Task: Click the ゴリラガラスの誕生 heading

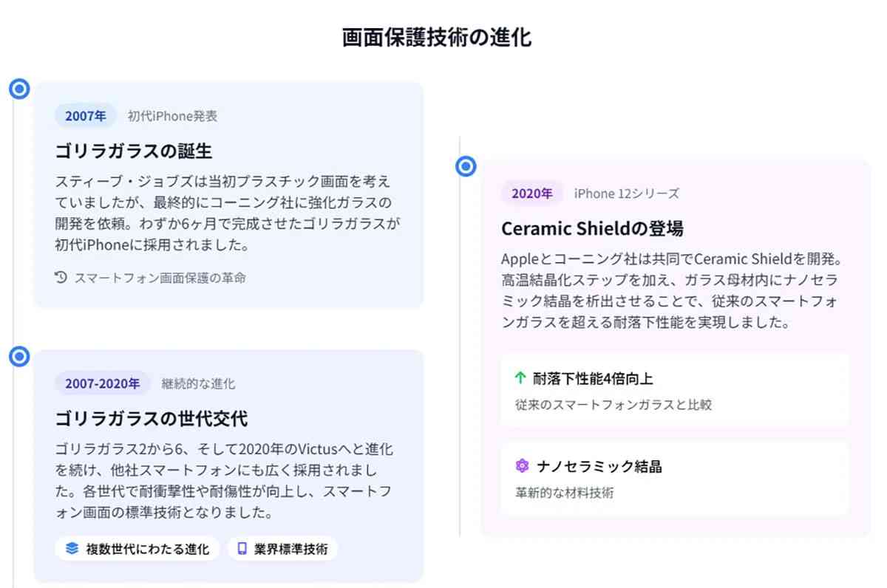Action: click(x=134, y=151)
